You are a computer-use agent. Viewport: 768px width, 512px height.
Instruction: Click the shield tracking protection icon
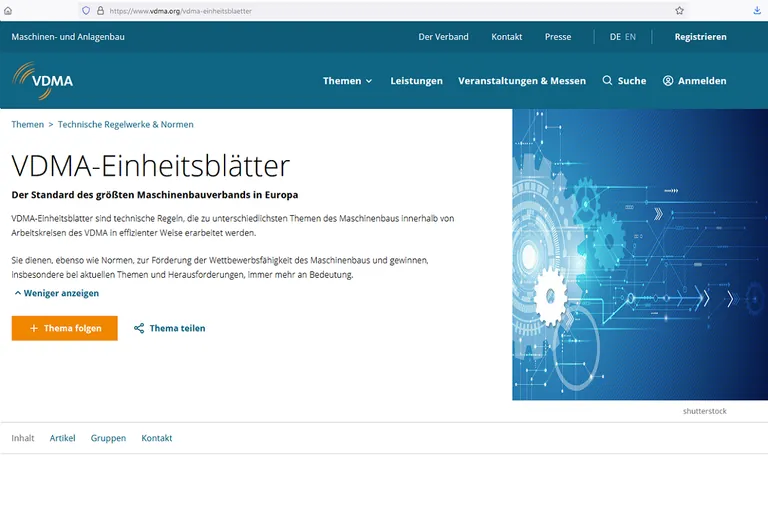tap(86, 10)
